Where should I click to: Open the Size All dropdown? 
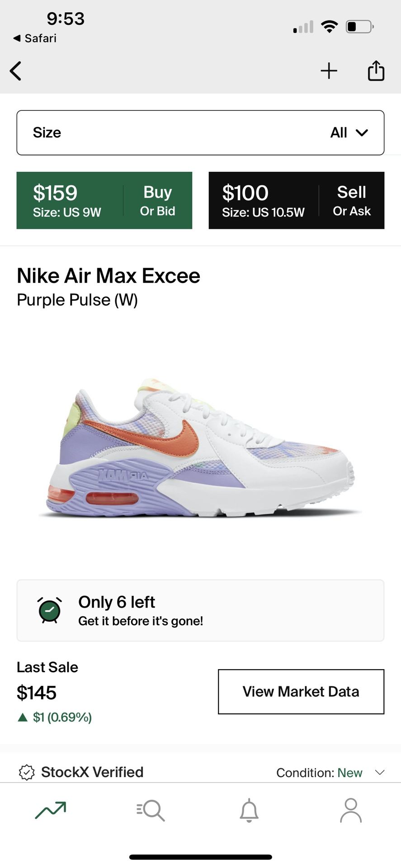[x=200, y=132]
